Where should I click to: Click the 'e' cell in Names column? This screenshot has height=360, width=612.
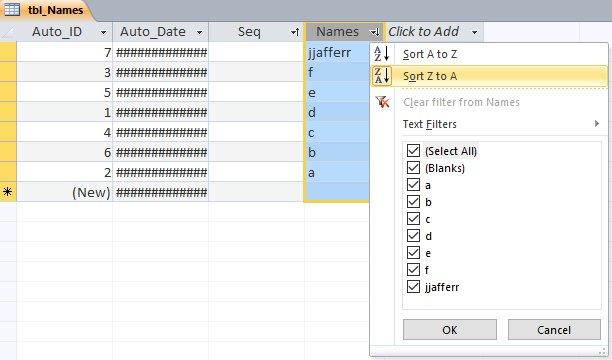[337, 93]
